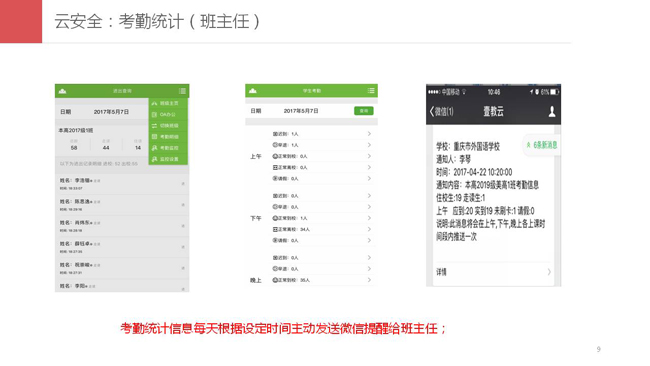Tap the home logo icon in the 学生考勤 header
Viewport: 650px width, 366px height.
(252, 90)
